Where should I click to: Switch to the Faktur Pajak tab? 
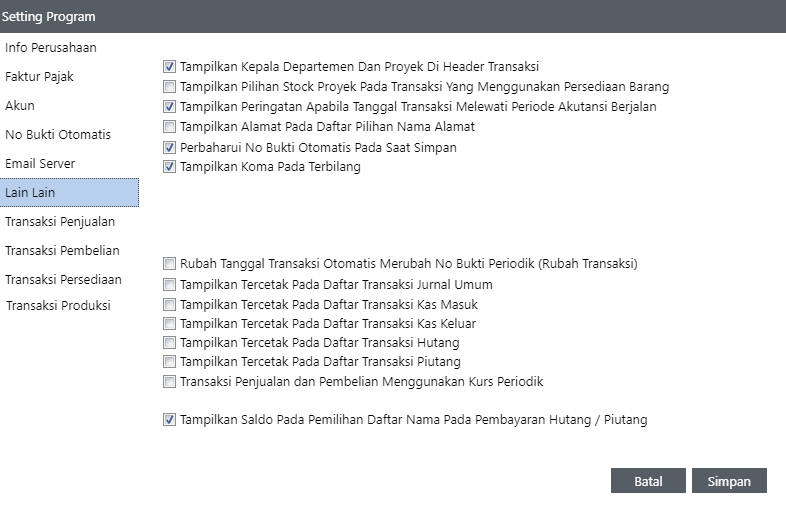[39, 77]
